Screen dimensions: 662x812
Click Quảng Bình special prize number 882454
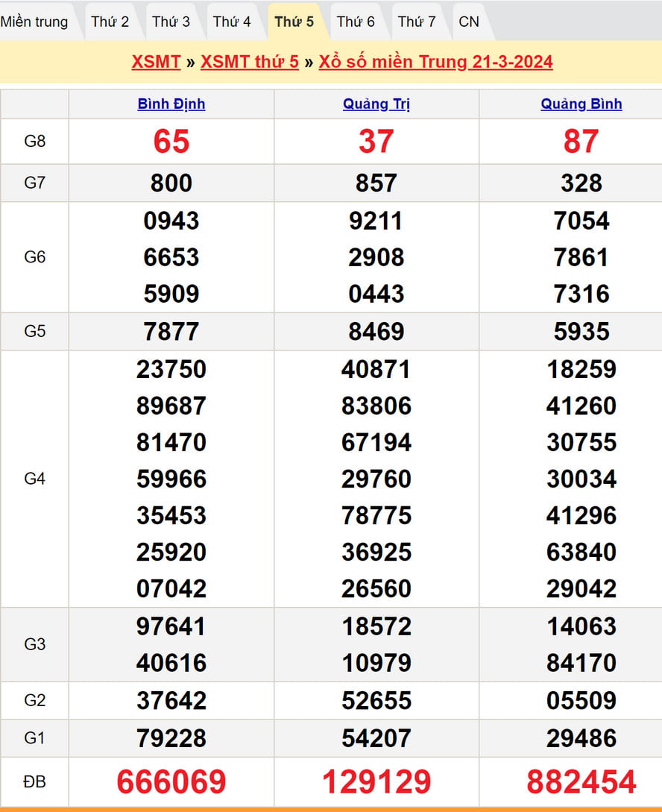581,781
